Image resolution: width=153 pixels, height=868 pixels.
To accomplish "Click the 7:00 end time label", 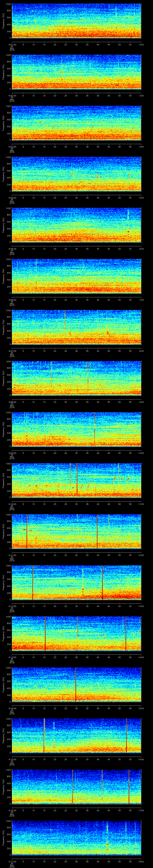I will 141,300.
